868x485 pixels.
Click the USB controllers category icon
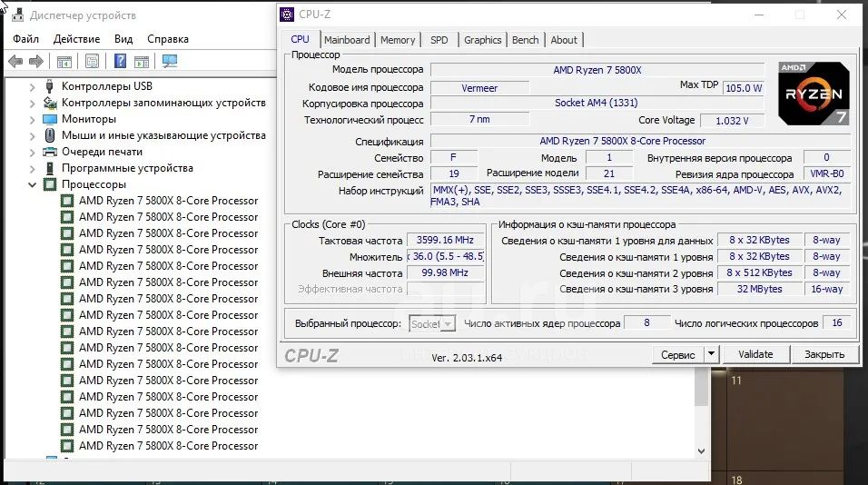click(50, 85)
